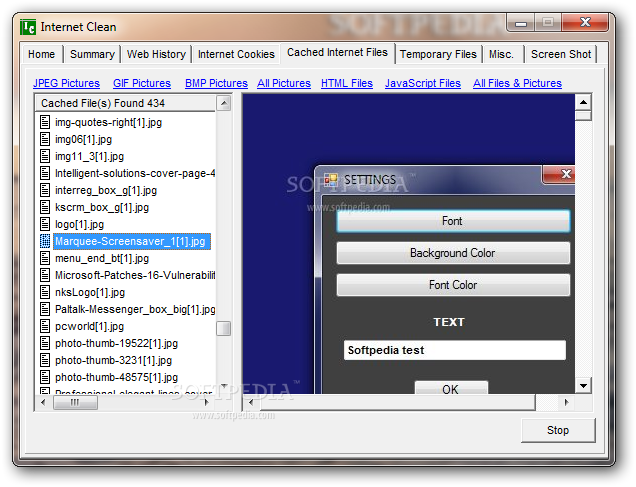Click file icon next to photo-thumb-48575[1].jpg
This screenshot has height=487, width=636.
45,378
